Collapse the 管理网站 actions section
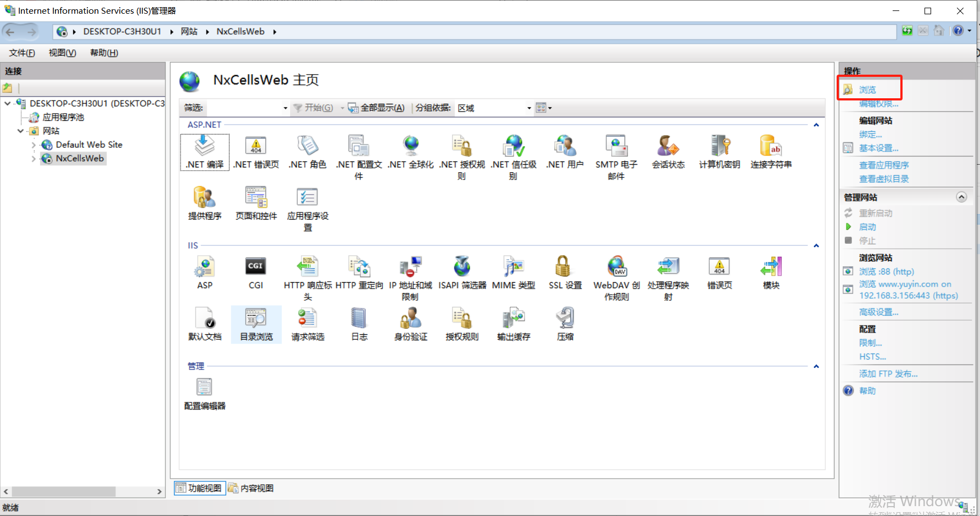Screen dimensions: 980x516 click(x=961, y=197)
